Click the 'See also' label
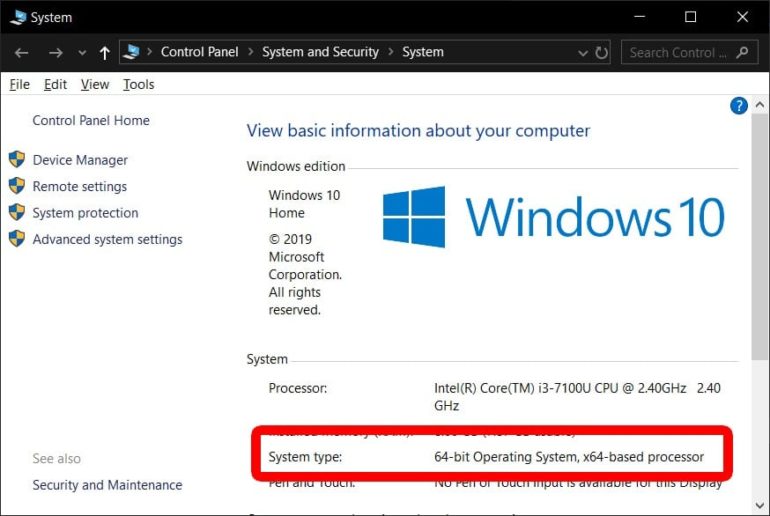 point(56,459)
